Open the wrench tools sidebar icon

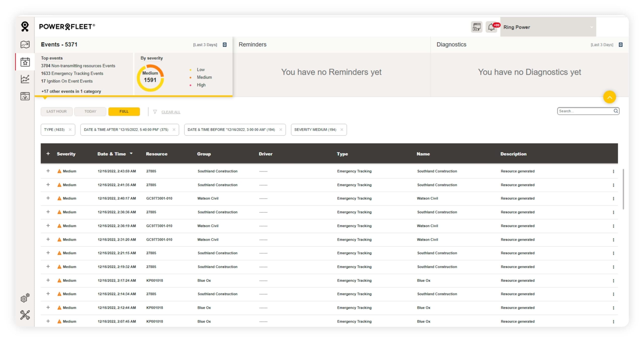(25, 315)
